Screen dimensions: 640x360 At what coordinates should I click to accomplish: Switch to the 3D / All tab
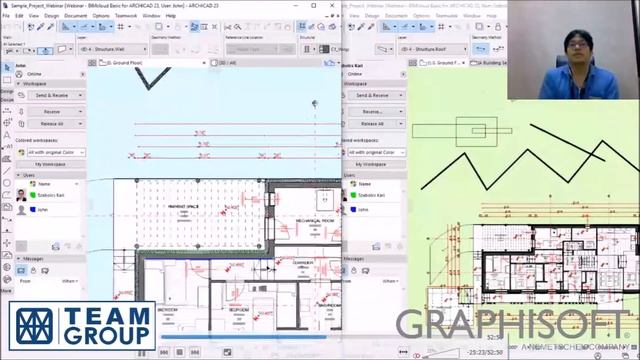(x=228, y=63)
